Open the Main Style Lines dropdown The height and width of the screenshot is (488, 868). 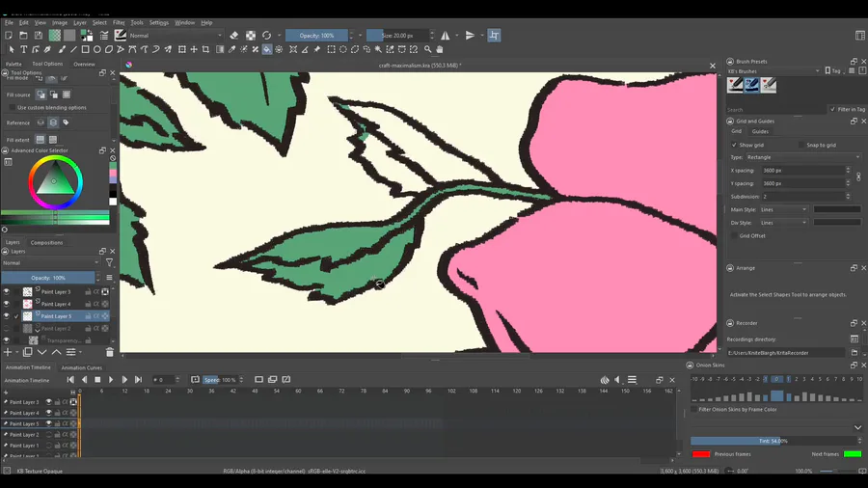click(783, 209)
